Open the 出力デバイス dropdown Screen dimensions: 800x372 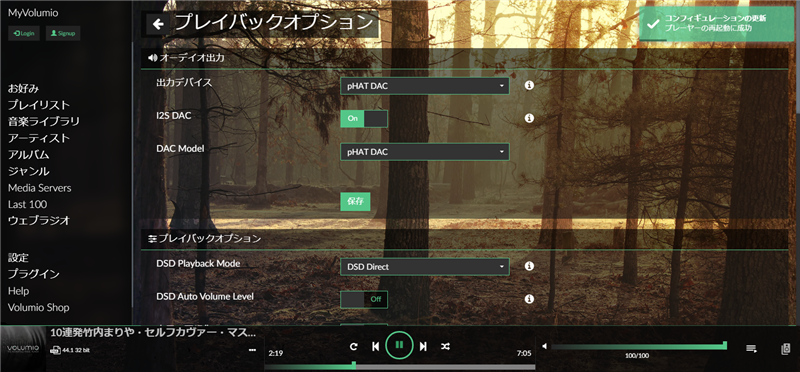424,86
